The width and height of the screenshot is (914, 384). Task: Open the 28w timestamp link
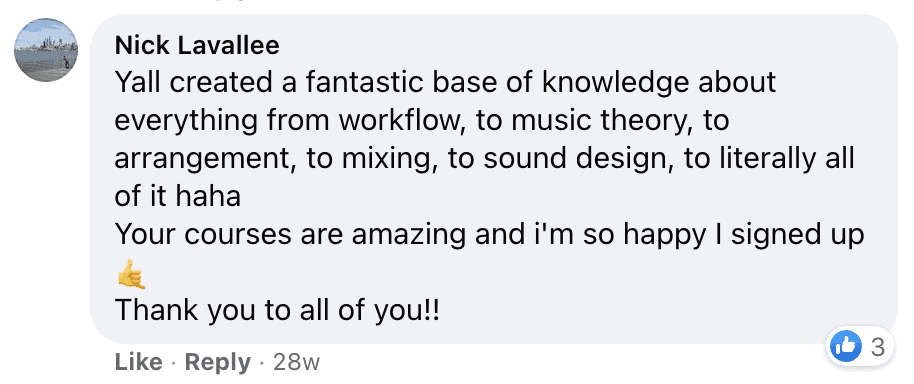pyautogui.click(x=296, y=362)
